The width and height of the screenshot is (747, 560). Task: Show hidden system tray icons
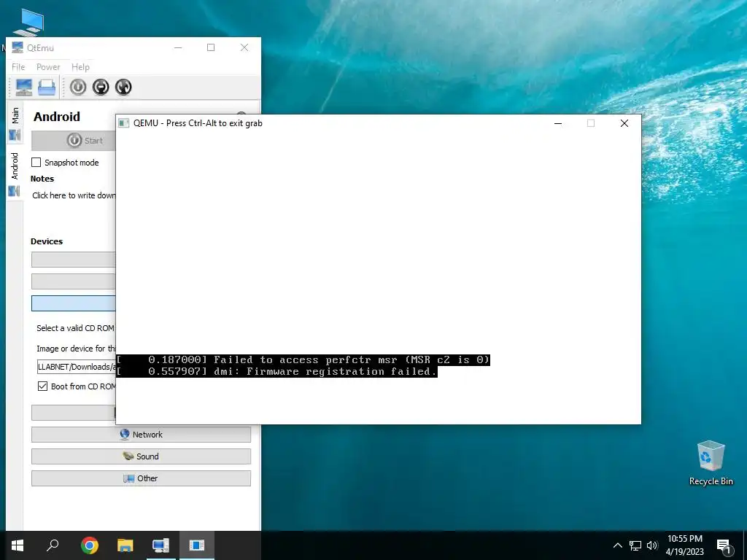coord(617,545)
